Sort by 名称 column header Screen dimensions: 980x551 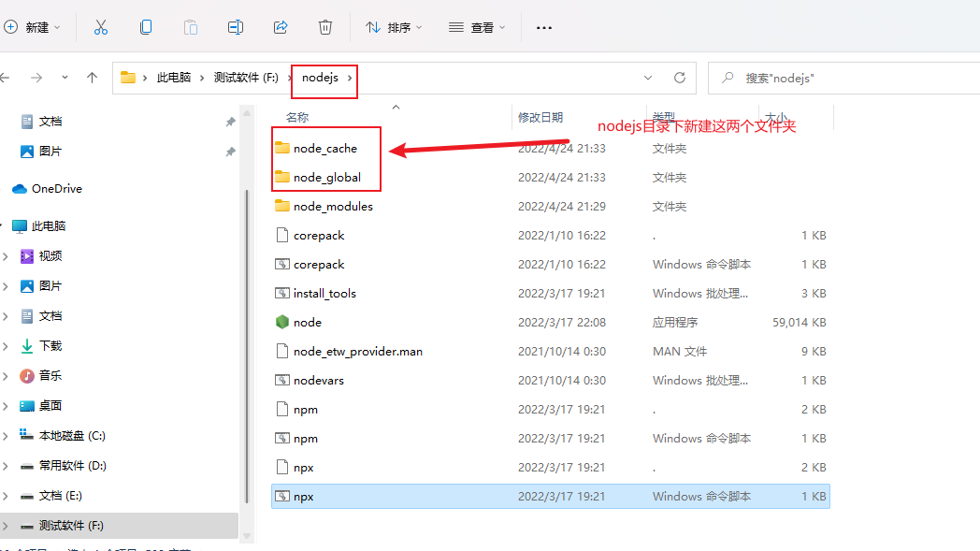(x=297, y=117)
